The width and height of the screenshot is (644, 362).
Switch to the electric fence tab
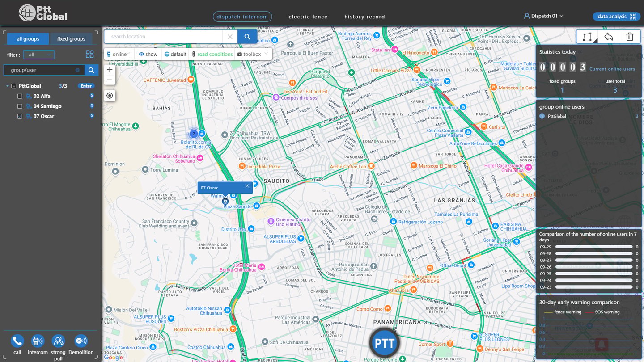[308, 17]
